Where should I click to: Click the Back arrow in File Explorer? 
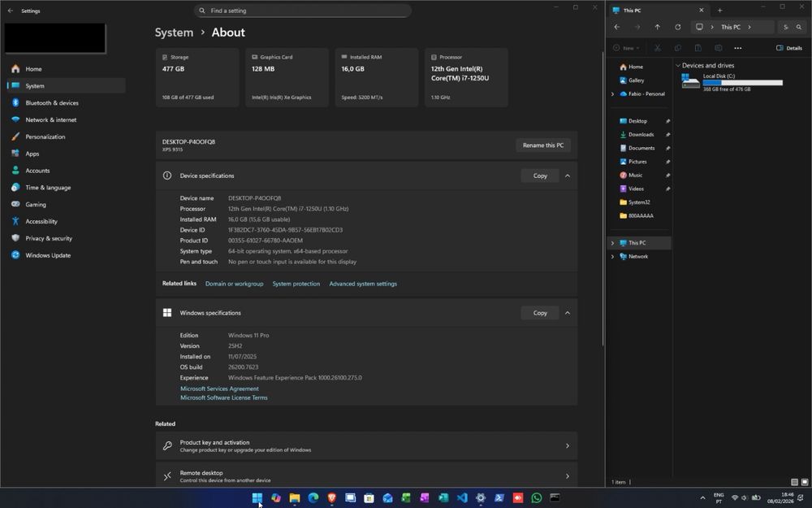pos(617,27)
